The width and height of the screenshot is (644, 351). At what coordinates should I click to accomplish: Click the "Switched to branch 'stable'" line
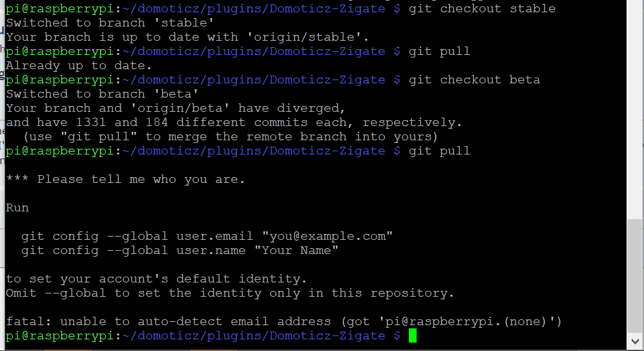pos(110,23)
